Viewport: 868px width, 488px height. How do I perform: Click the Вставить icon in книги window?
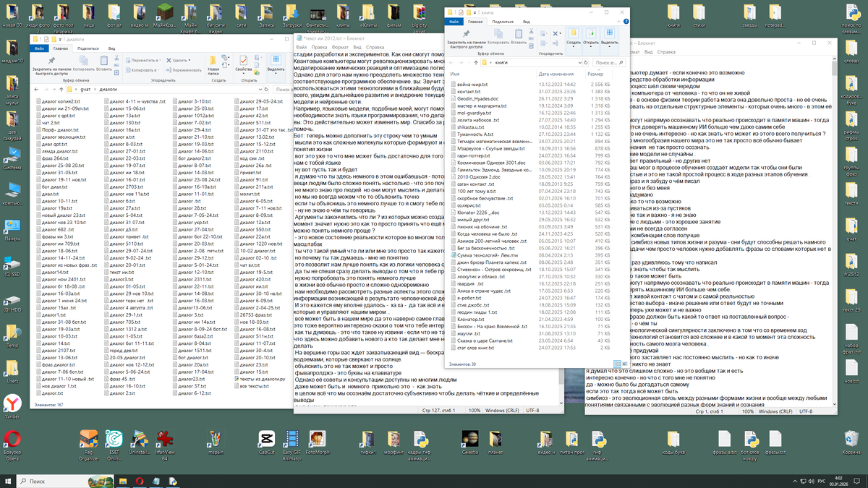[x=519, y=34]
